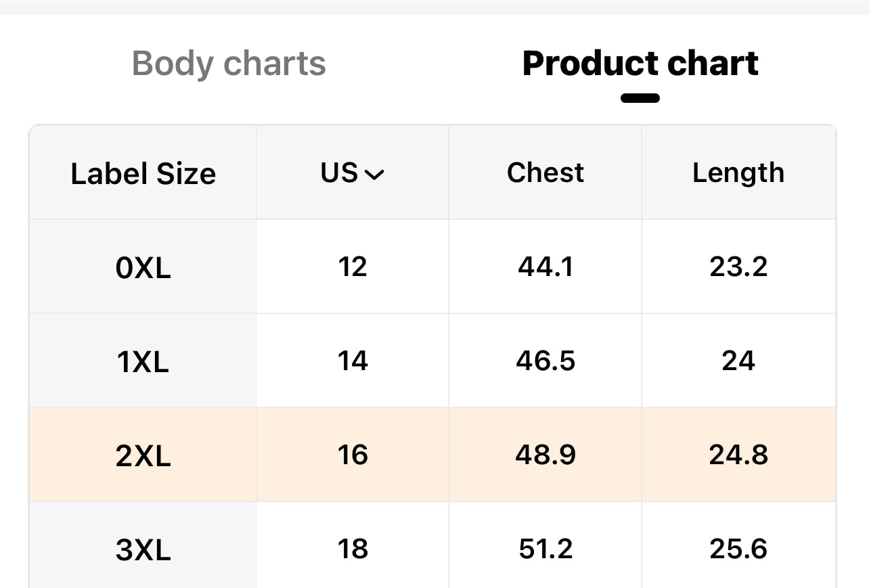Click chest measurement 51.2 cell

545,549
